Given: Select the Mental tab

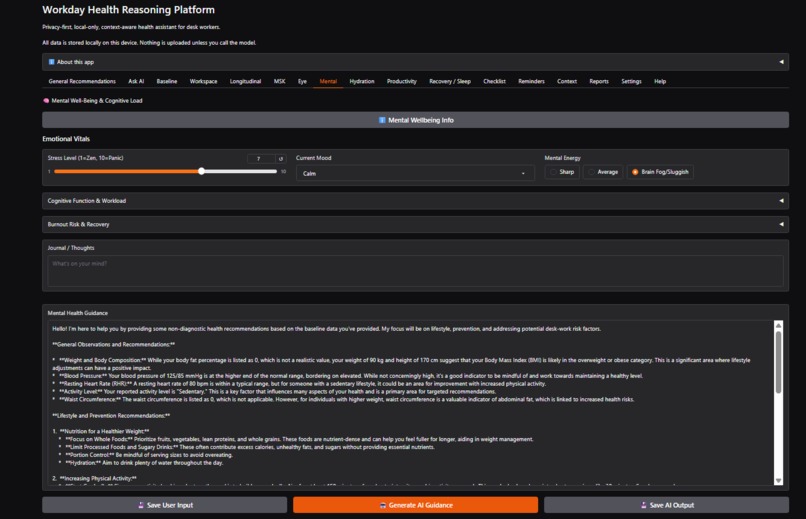Looking at the screenshot, I should coord(328,81).
